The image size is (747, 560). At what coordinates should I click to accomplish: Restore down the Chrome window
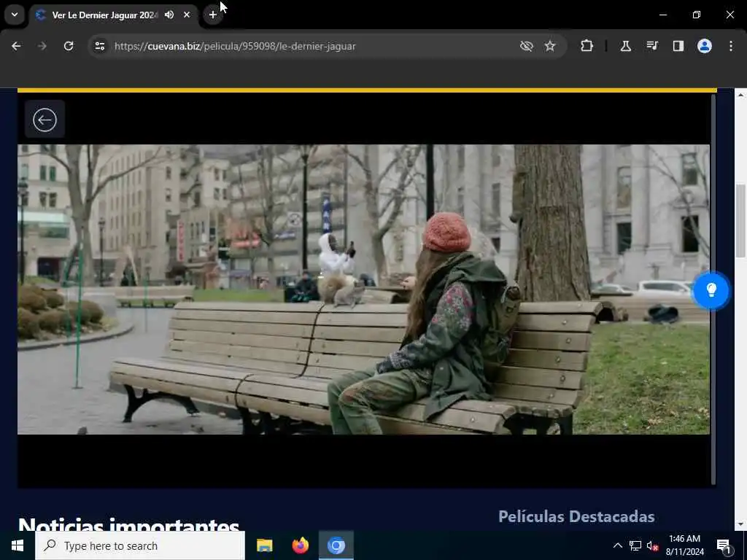pos(697,15)
